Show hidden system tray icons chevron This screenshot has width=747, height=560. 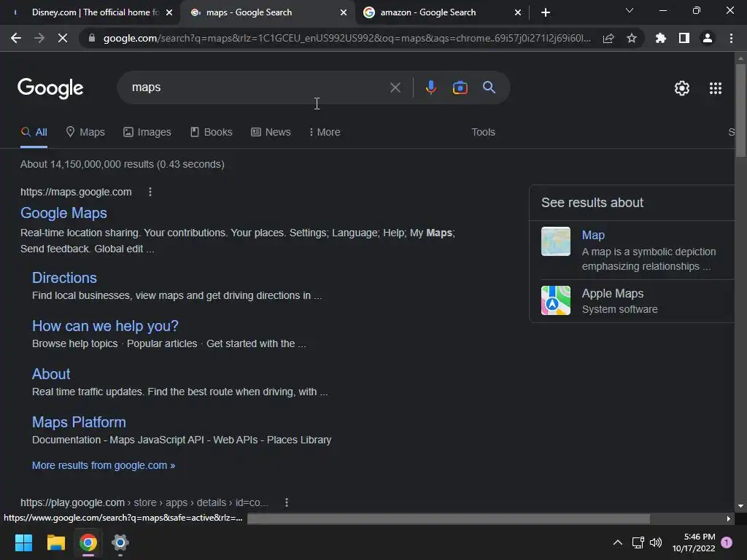click(617, 542)
